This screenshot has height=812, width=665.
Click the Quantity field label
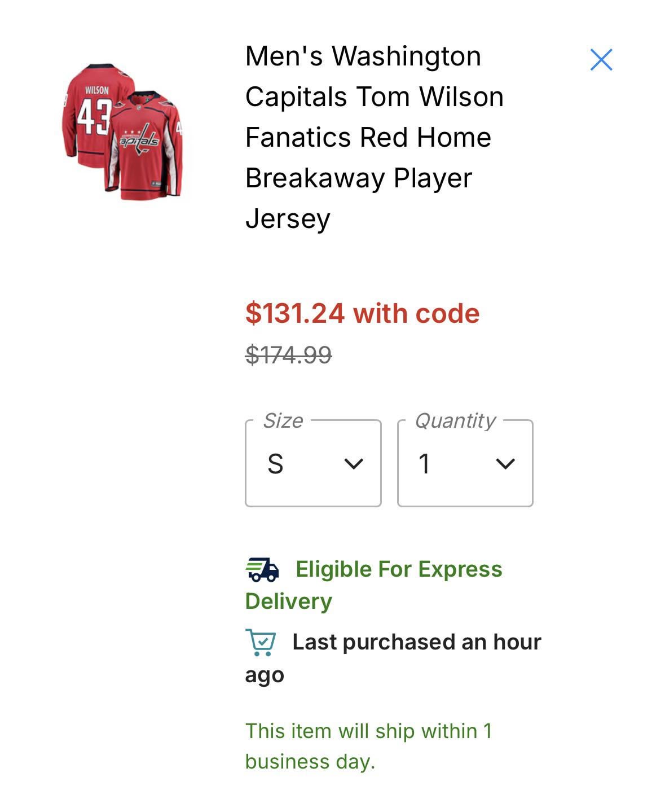click(x=455, y=420)
